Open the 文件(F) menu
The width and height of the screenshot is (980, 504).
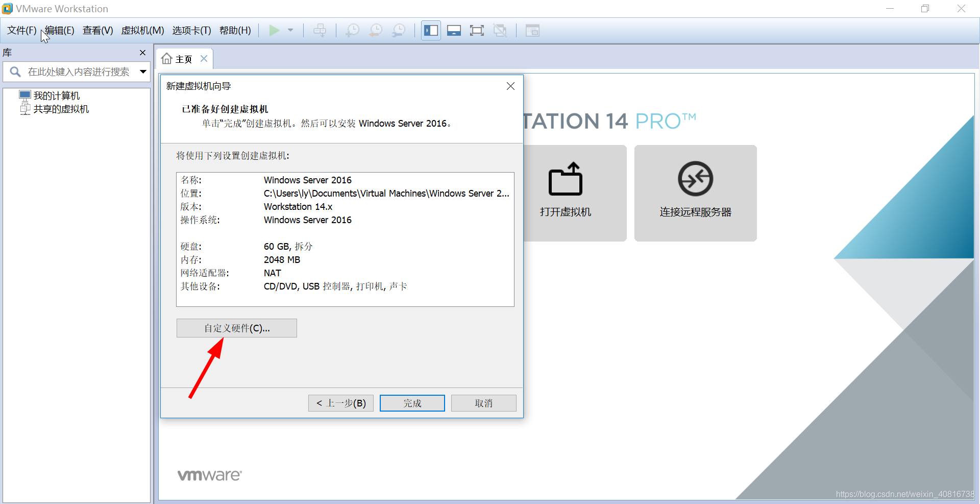pos(22,31)
